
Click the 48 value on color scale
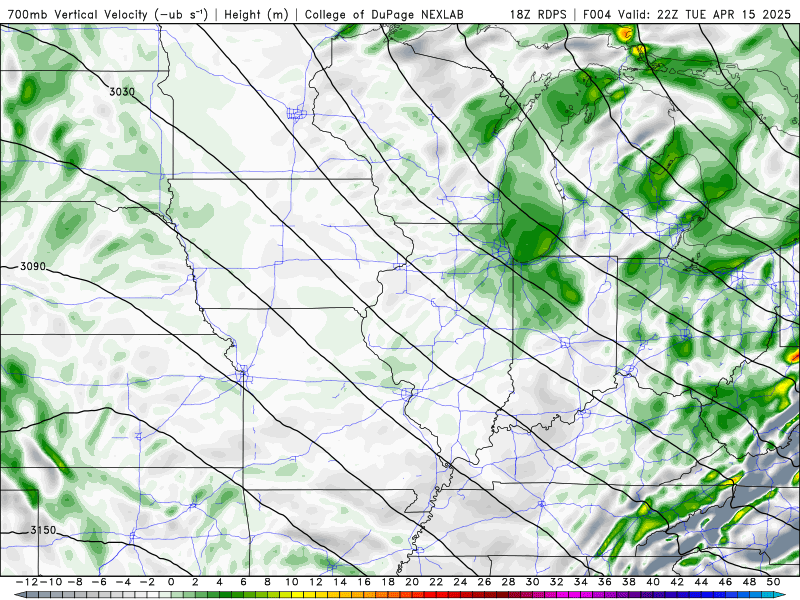pyautogui.click(x=749, y=582)
